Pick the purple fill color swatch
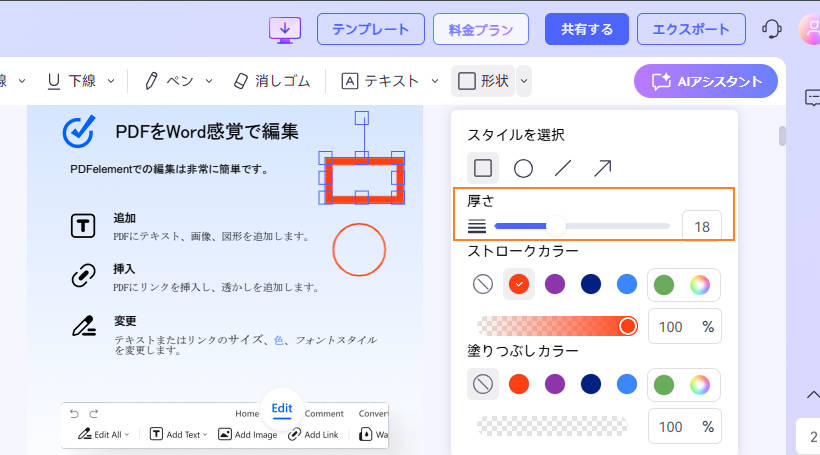 [x=555, y=384]
